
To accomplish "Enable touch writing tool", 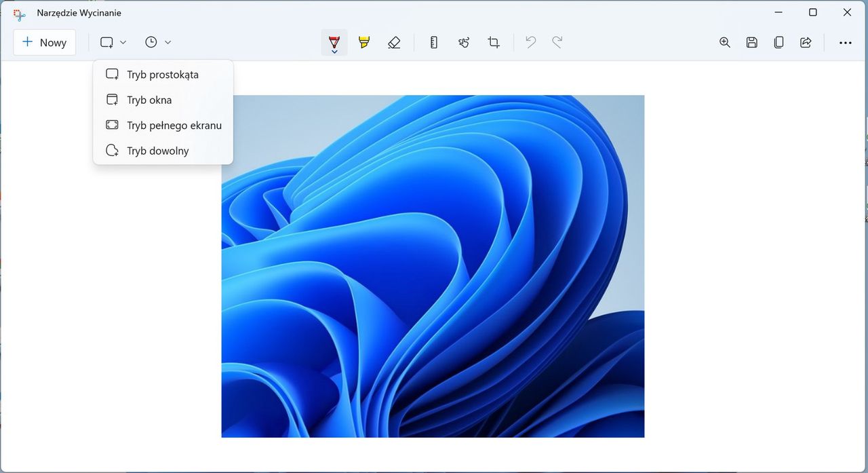I will click(x=464, y=42).
